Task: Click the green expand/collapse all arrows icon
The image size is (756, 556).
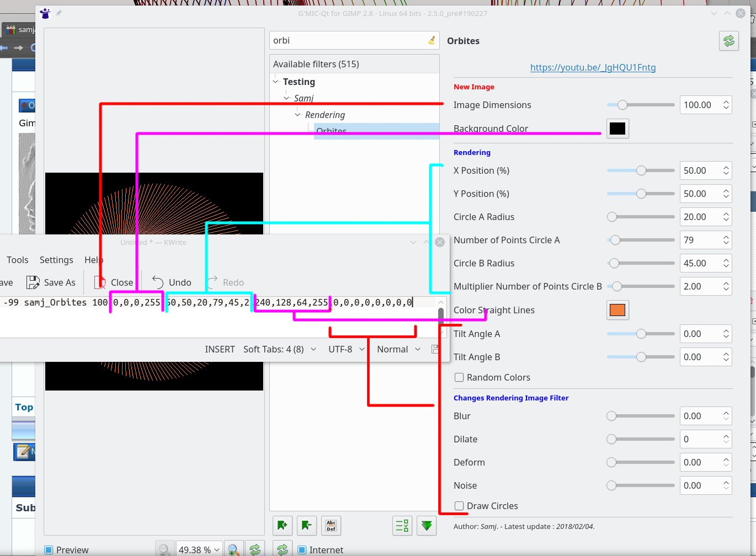Action: tap(427, 526)
